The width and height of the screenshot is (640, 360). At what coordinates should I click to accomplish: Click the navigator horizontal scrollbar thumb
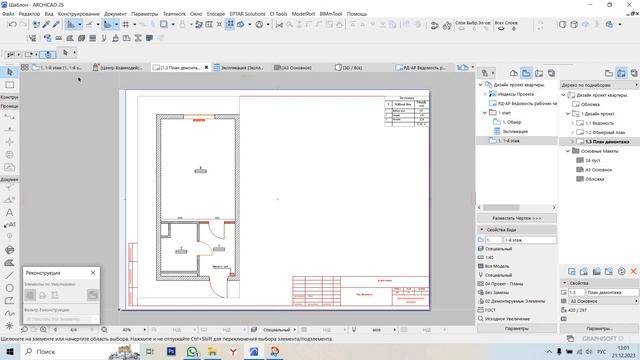coord(501,207)
